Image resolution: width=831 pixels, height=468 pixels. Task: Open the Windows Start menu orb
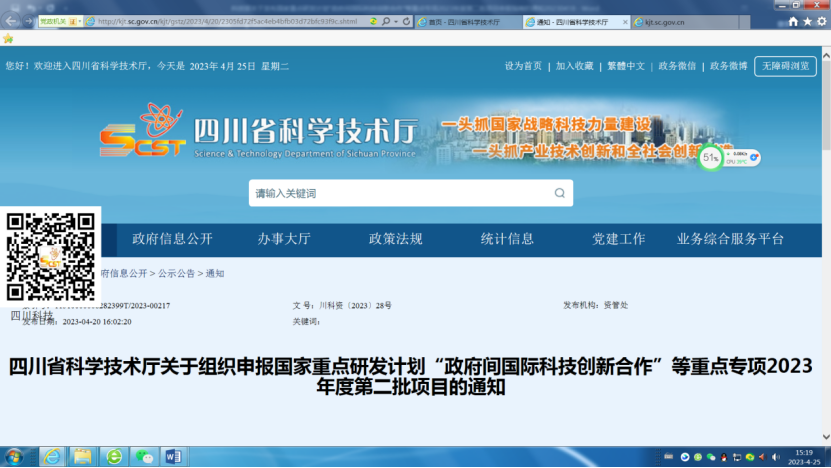coord(14,456)
